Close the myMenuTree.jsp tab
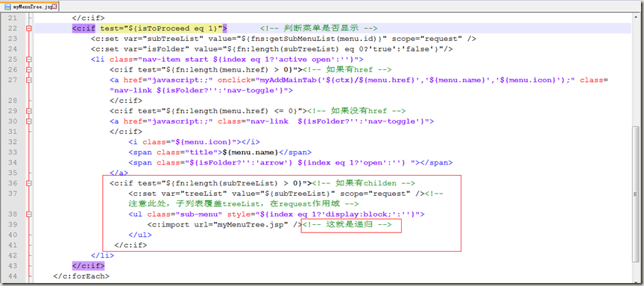Image resolution: width=644 pixels, height=286 pixels. pyautogui.click(x=55, y=7)
